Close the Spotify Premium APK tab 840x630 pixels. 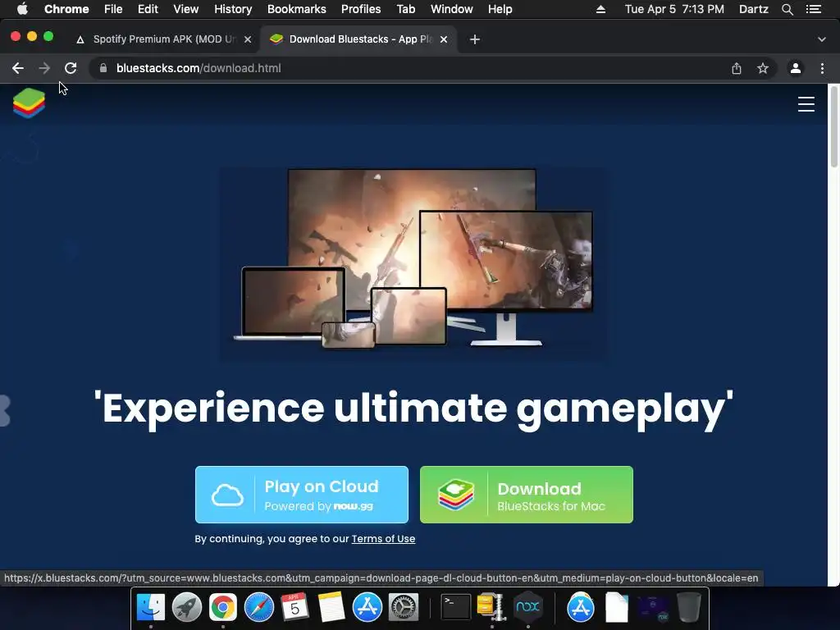(248, 39)
